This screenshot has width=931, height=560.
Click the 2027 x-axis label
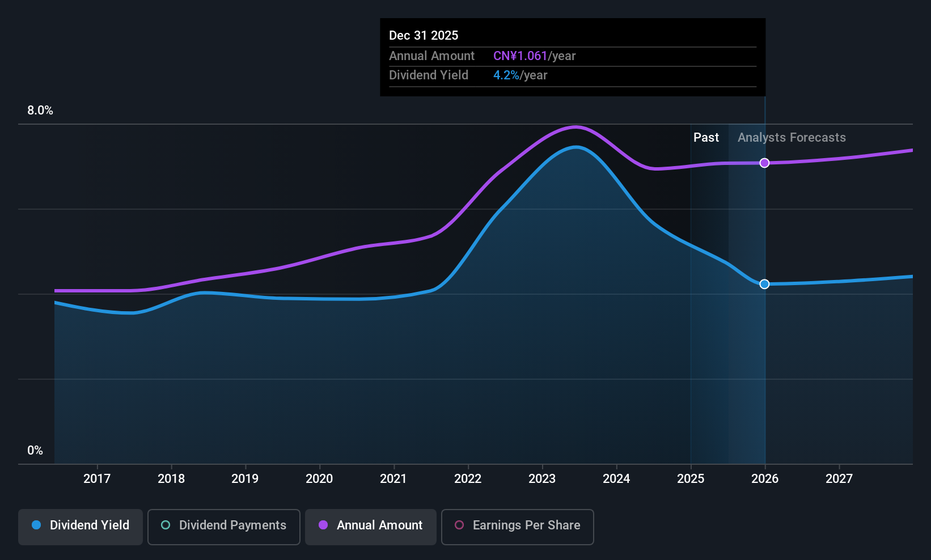pos(839,479)
